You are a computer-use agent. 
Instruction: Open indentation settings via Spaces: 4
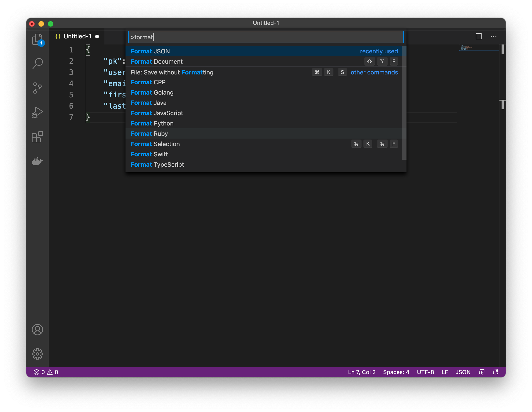(x=396, y=372)
